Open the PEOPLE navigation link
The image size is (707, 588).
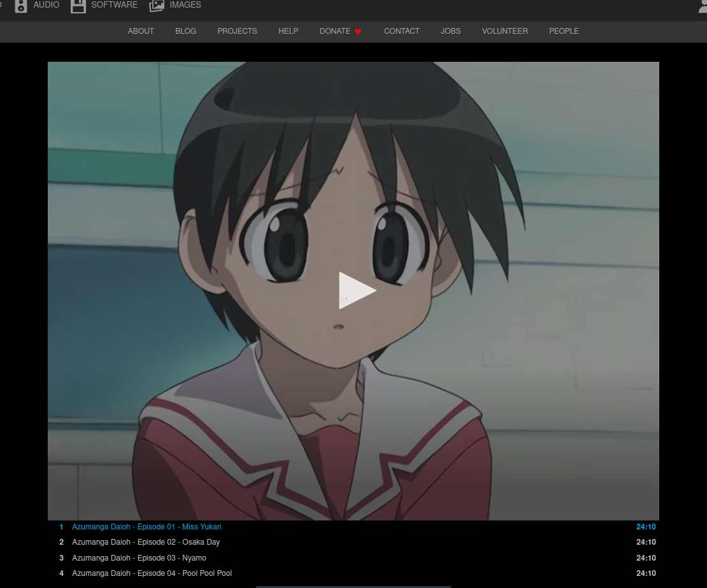[x=564, y=31]
